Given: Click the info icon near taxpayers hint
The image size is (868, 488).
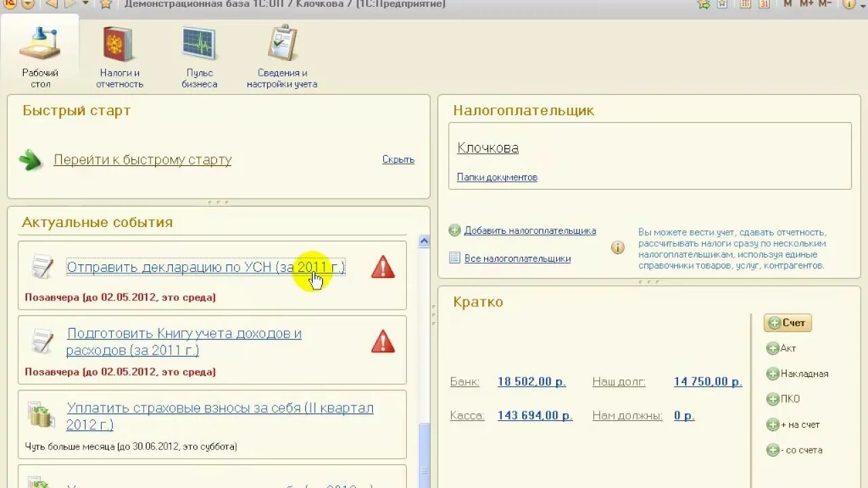Looking at the screenshot, I should [618, 247].
